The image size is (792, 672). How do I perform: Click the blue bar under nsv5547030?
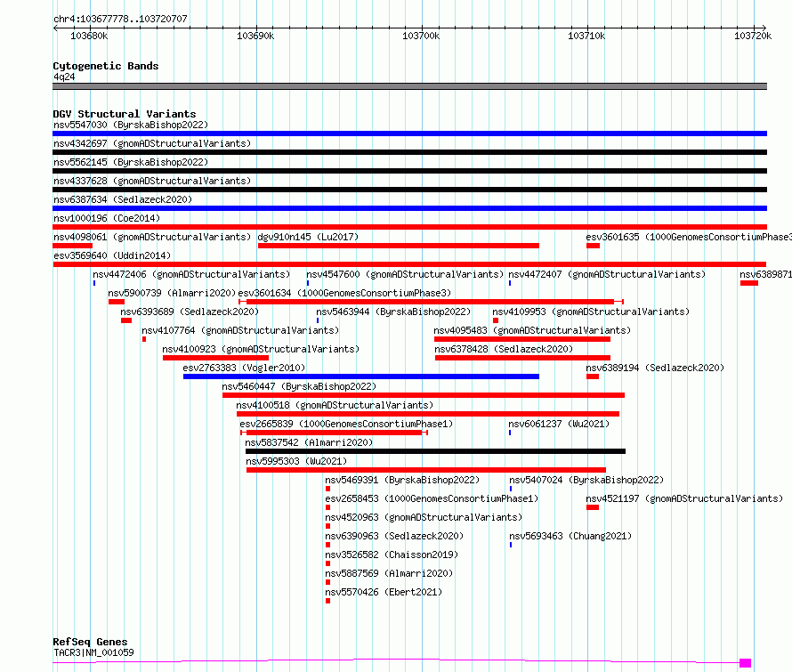409,134
